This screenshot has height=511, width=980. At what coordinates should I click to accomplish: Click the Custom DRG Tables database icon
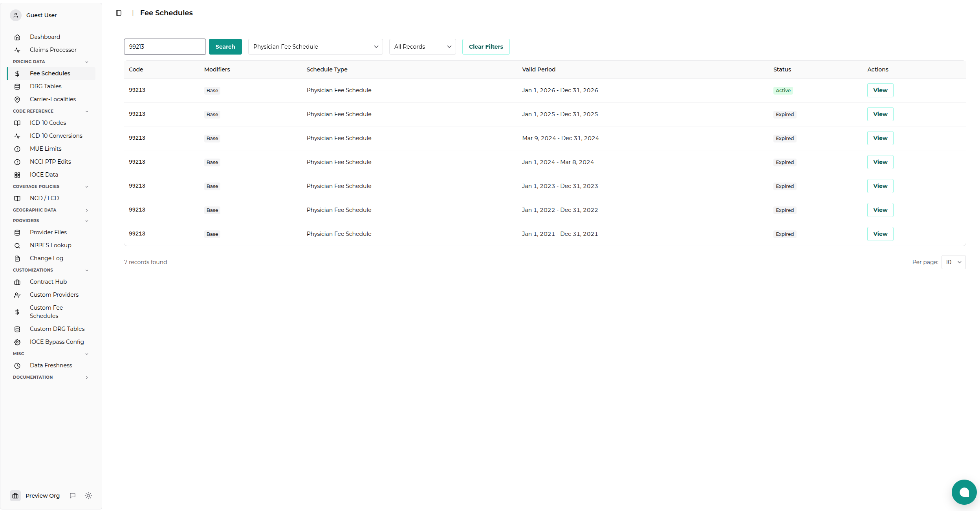[x=17, y=329]
